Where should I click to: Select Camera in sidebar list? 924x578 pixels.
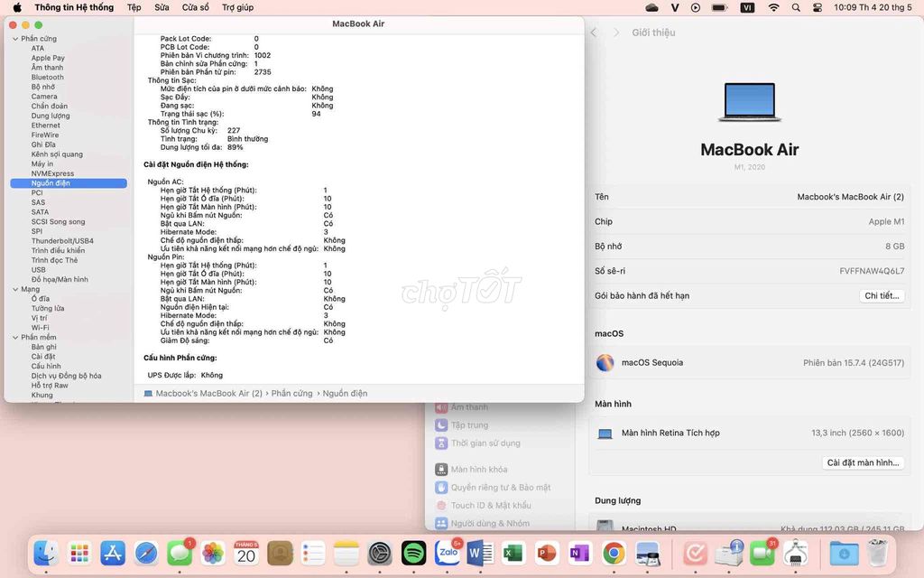coord(44,96)
